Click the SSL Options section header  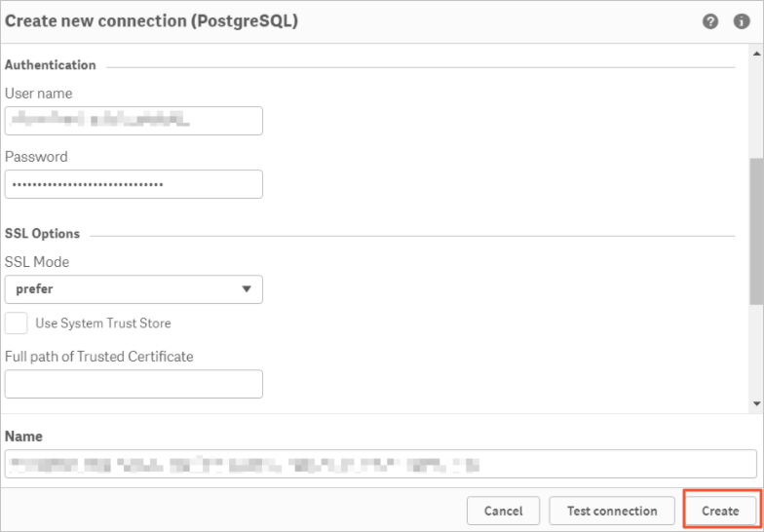pyautogui.click(x=43, y=234)
